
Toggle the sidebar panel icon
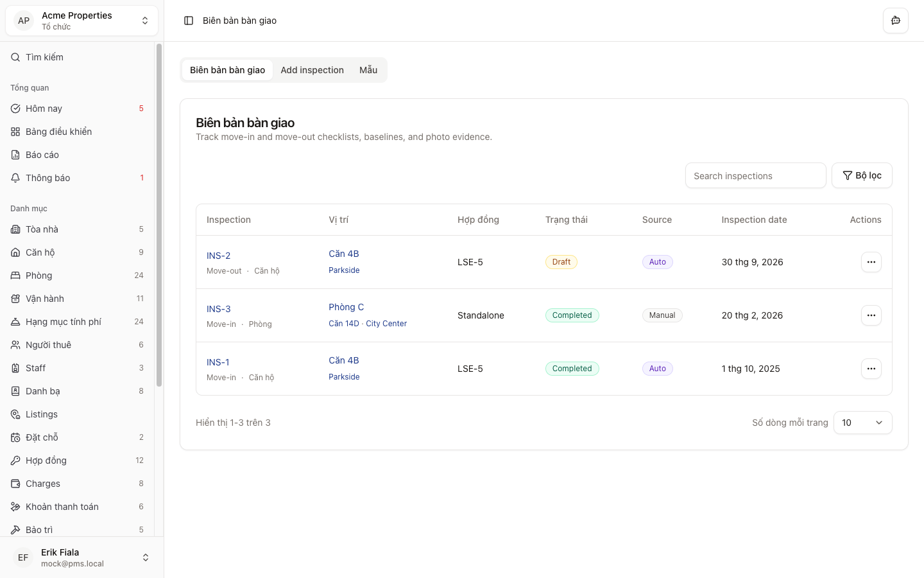click(x=189, y=21)
